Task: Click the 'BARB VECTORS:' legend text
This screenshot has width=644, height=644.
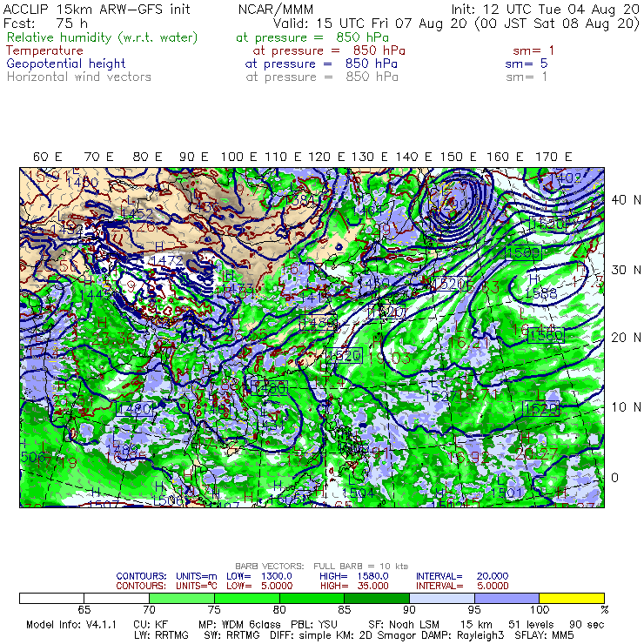Action: pyautogui.click(x=270, y=567)
